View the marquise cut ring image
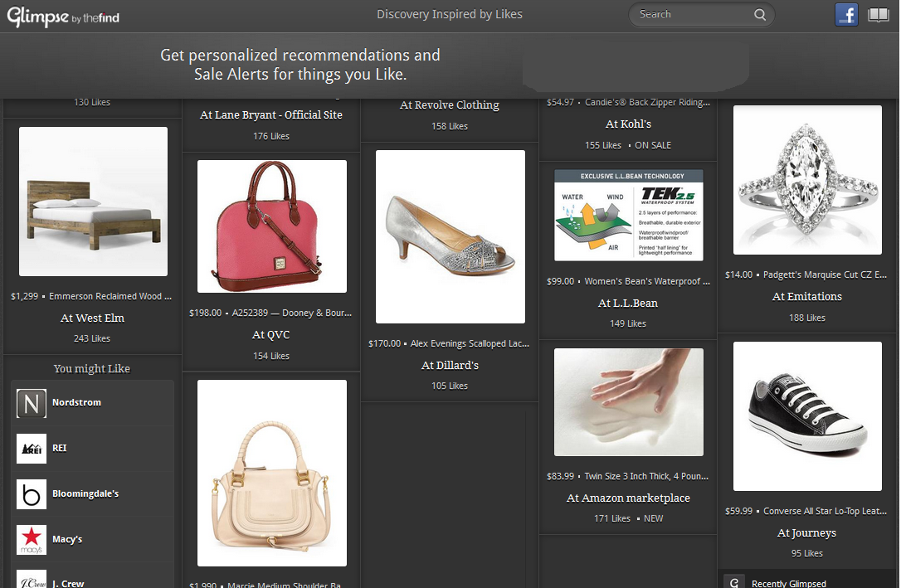Image resolution: width=901 pixels, height=588 pixels. tap(807, 180)
